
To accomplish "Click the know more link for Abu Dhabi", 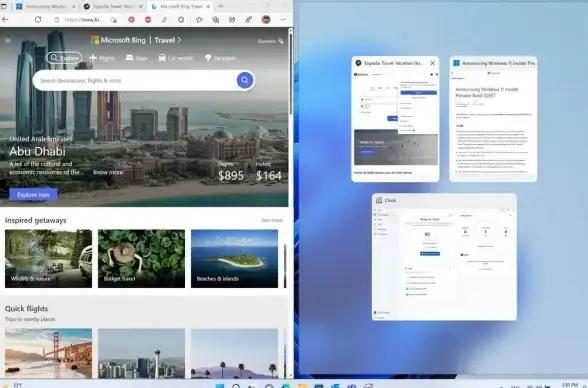I will click(108, 172).
